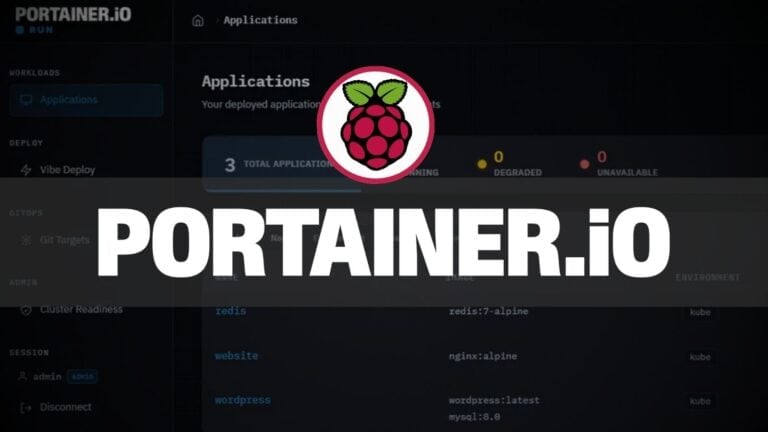Click the admin username label
Screen dimensions: 768x432
(48, 377)
